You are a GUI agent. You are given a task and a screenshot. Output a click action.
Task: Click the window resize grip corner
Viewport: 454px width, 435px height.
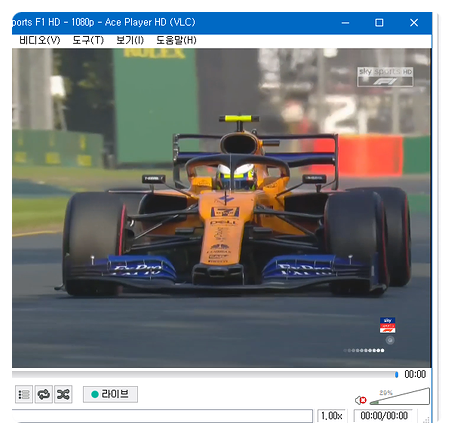click(427, 420)
